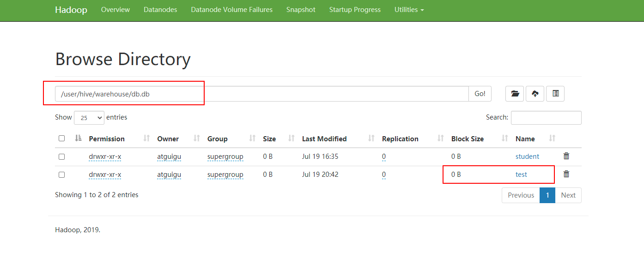This screenshot has height=259, width=644.
Task: Open the Startup Progress page
Action: (355, 10)
